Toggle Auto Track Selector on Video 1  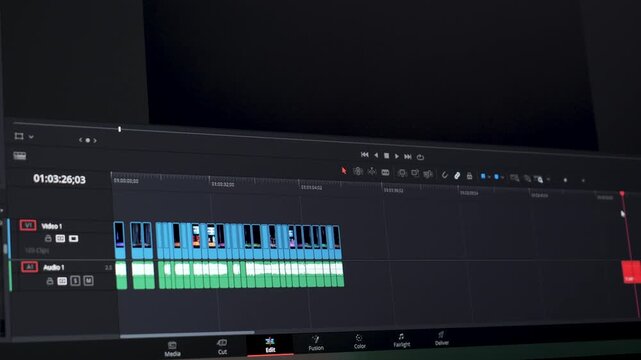pyautogui.click(x=60, y=238)
